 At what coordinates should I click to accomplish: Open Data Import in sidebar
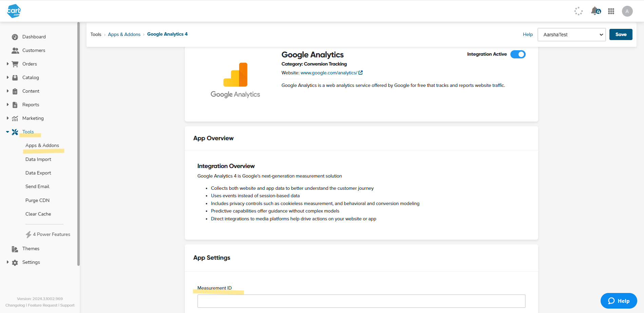[38, 159]
